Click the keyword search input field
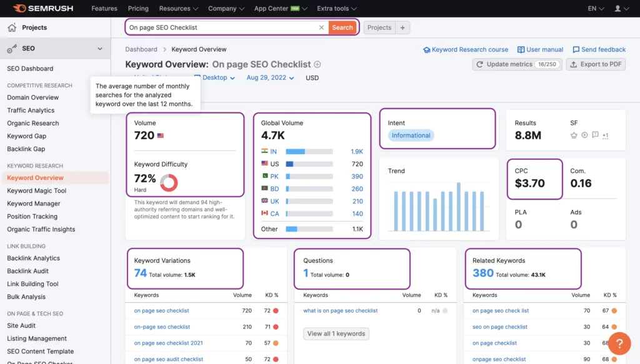The height and width of the screenshot is (364, 640). (x=222, y=27)
